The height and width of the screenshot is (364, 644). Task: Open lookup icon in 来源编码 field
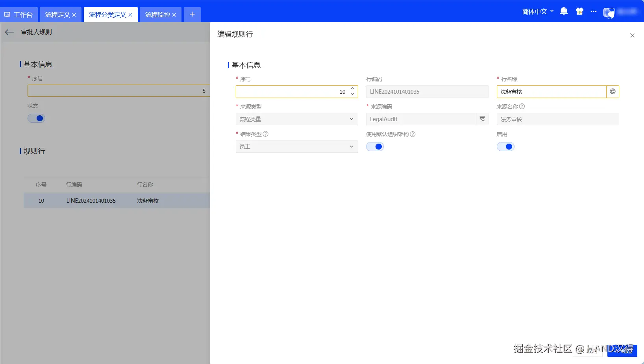point(482,119)
